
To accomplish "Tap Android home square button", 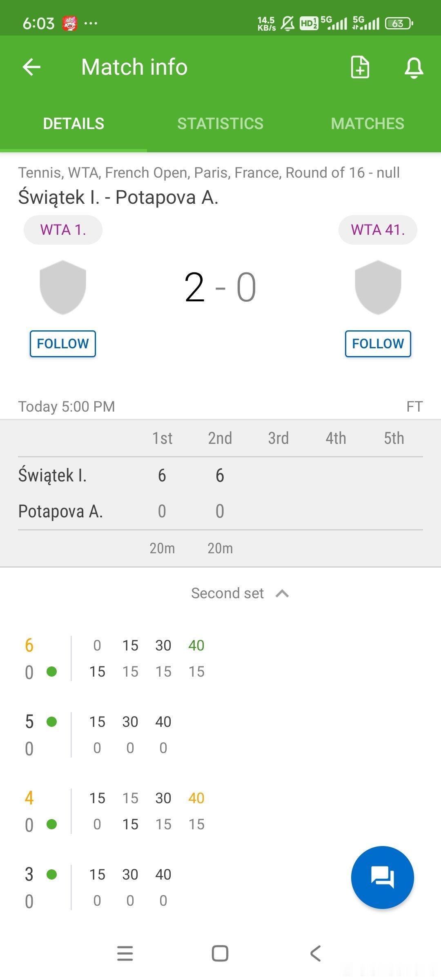I will (220, 953).
